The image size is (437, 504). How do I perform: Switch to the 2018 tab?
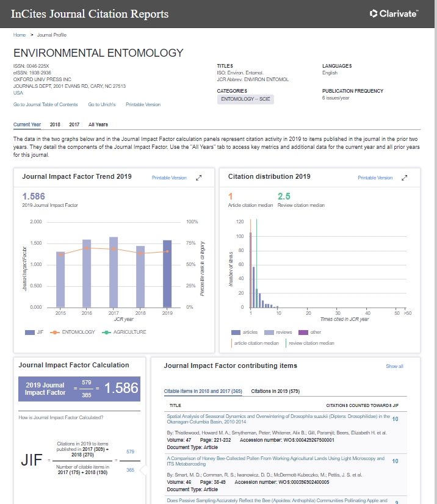[55, 124]
